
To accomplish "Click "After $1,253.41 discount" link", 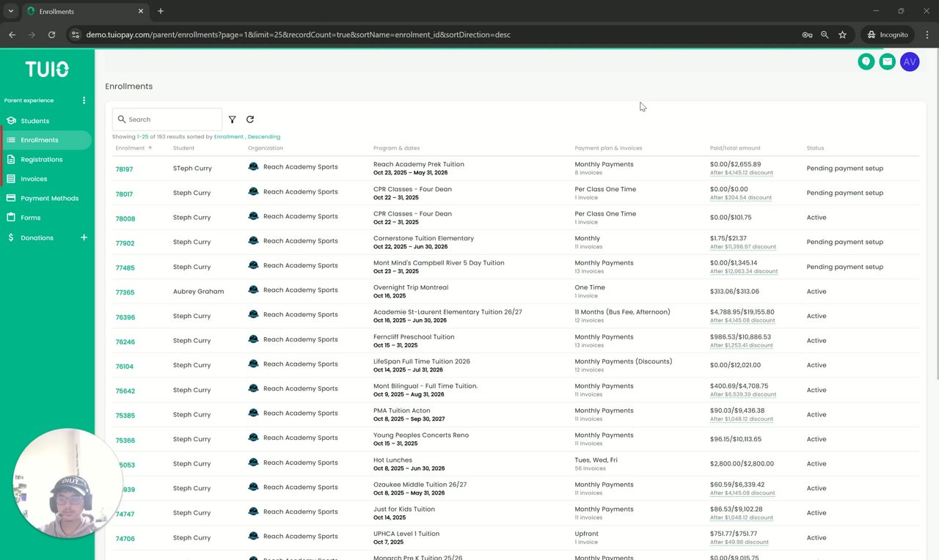I will 741,345.
